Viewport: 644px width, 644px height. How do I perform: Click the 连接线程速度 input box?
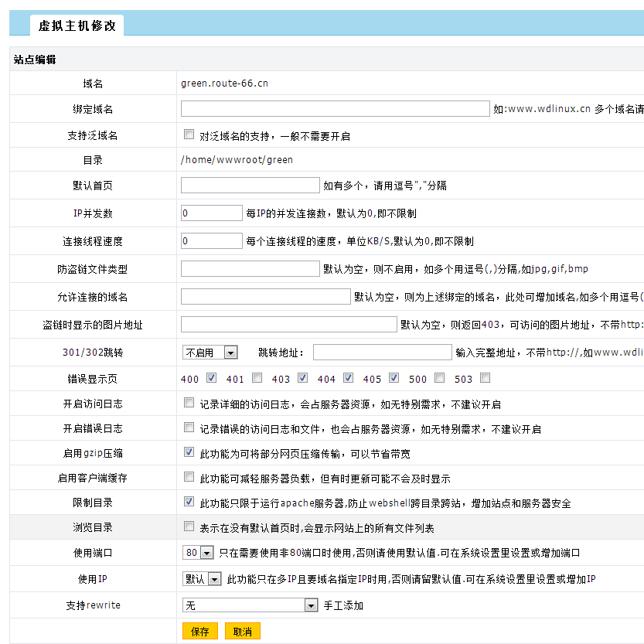[x=212, y=241]
